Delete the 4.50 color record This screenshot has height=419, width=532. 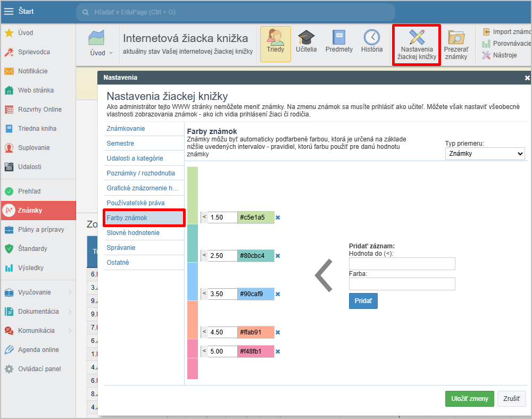(x=278, y=332)
